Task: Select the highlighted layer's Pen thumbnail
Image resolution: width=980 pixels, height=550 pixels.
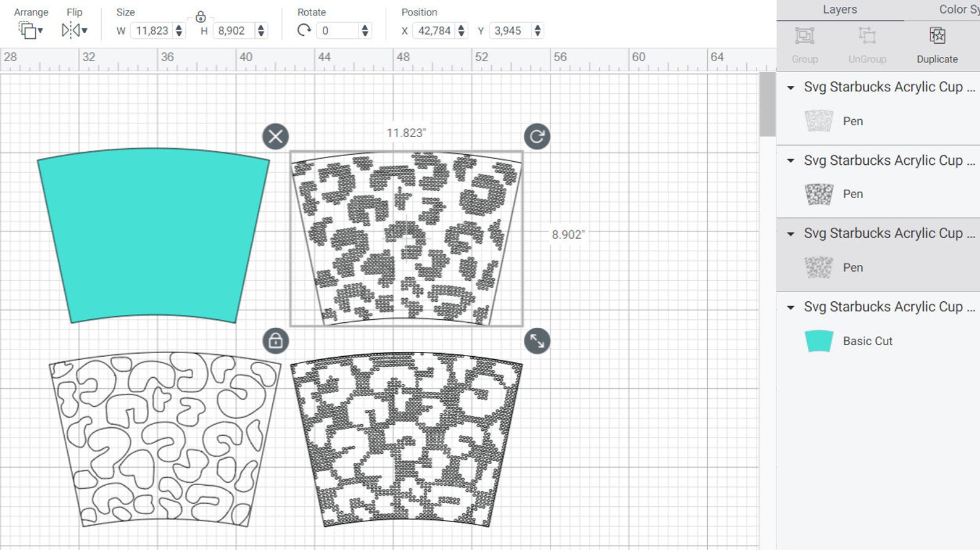Action: [819, 267]
